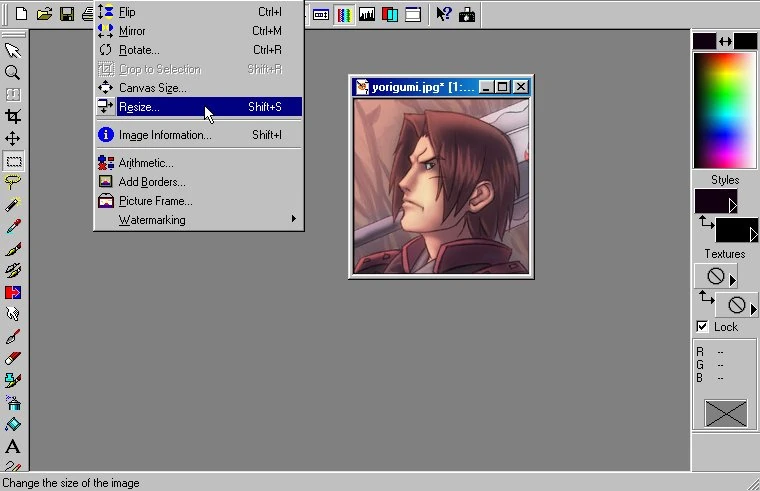Open the background style swatch arrow
The width and height of the screenshot is (760, 491).
click(753, 235)
